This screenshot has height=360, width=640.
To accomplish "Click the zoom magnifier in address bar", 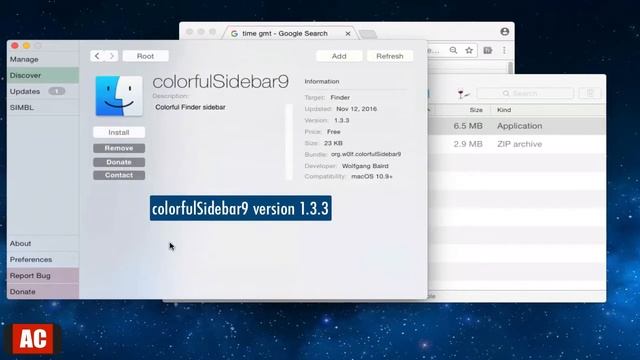I will [x=453, y=50].
